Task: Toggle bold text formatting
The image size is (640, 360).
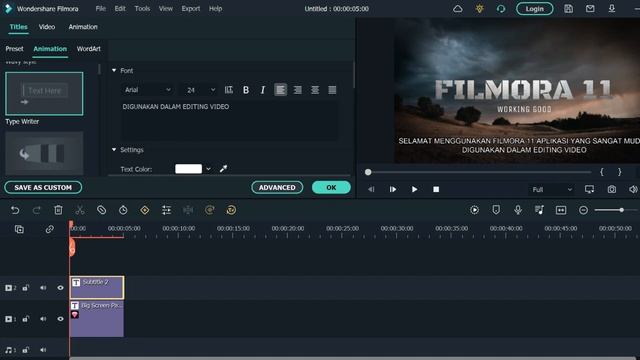Action: click(246, 90)
